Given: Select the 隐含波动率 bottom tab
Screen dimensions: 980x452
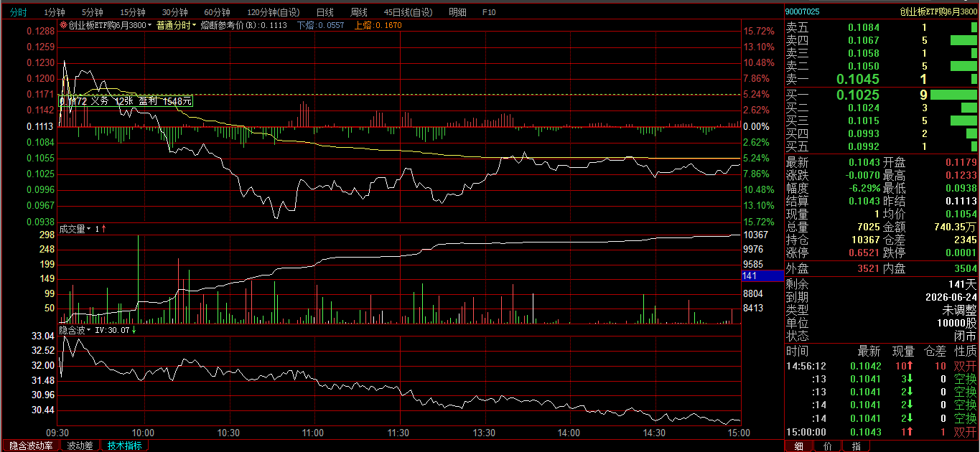Looking at the screenshot, I should click(x=31, y=446).
